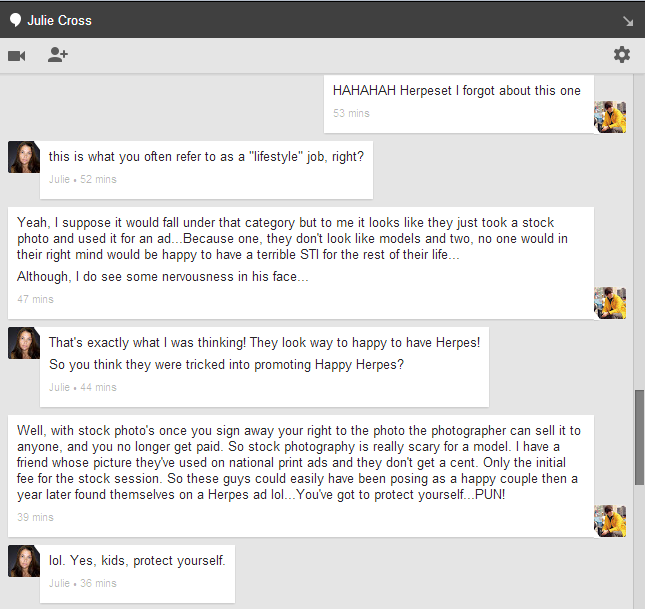Click Julie's avatar beside the Happy Herpes message
The image size is (645, 609).
(24, 343)
